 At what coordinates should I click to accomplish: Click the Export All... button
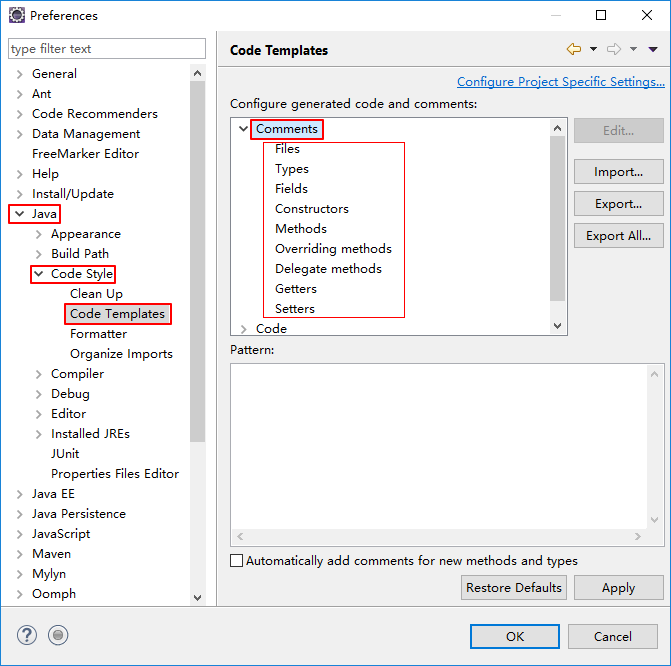point(618,235)
